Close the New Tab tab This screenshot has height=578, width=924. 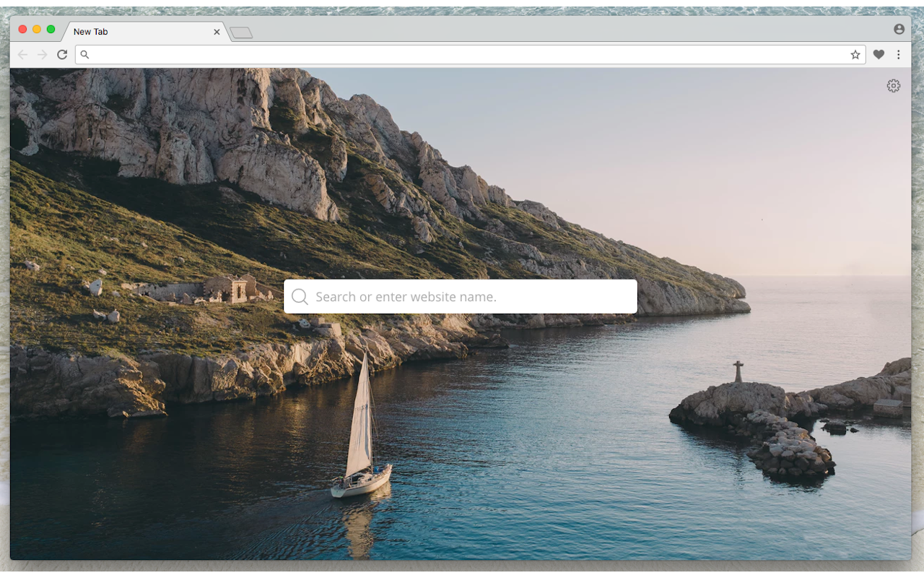pos(217,32)
